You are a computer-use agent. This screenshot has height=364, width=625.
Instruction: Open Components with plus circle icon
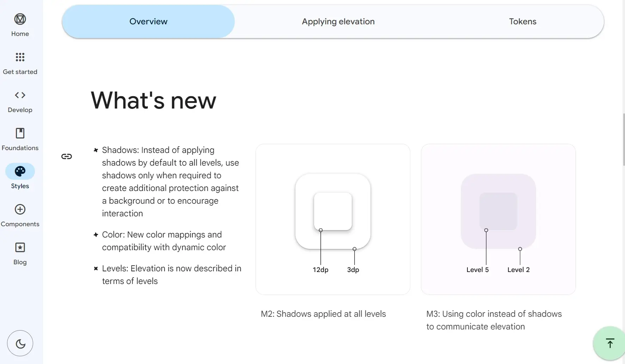click(x=20, y=209)
